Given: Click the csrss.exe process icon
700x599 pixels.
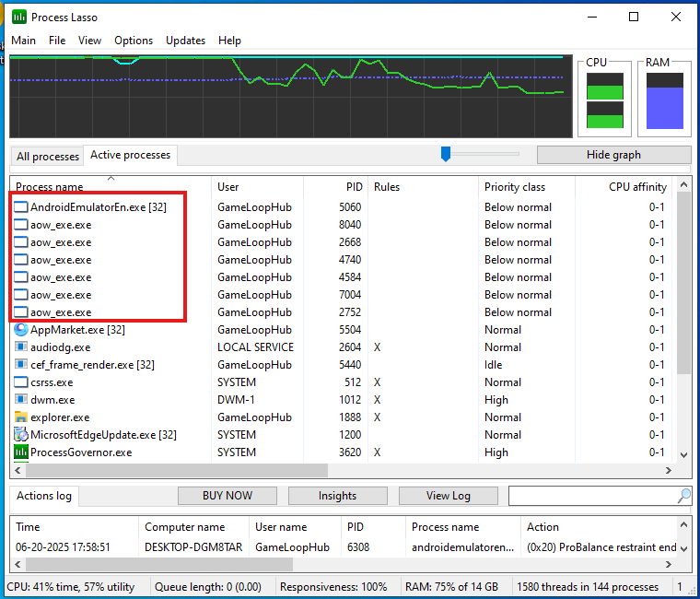Looking at the screenshot, I should (x=21, y=382).
